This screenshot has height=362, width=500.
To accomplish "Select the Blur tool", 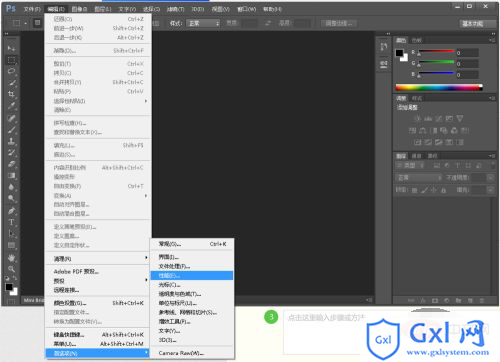I will (x=11, y=187).
